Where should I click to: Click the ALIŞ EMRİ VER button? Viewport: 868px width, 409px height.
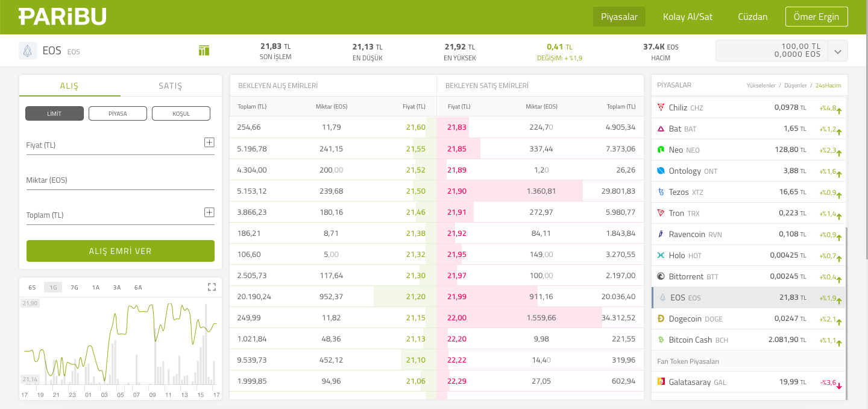point(121,251)
